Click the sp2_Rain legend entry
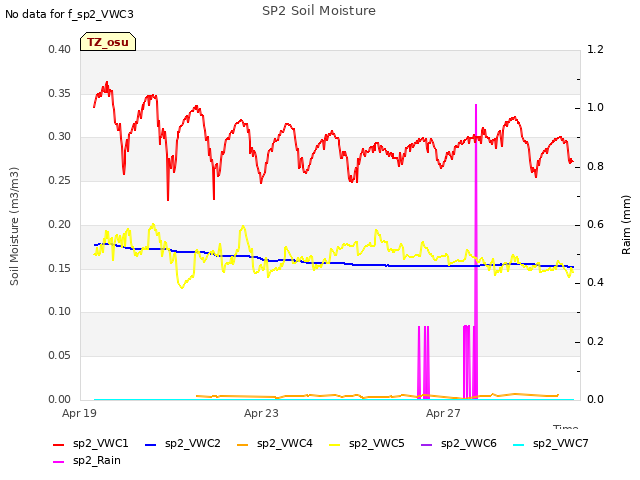The image size is (640, 480). tap(87, 461)
